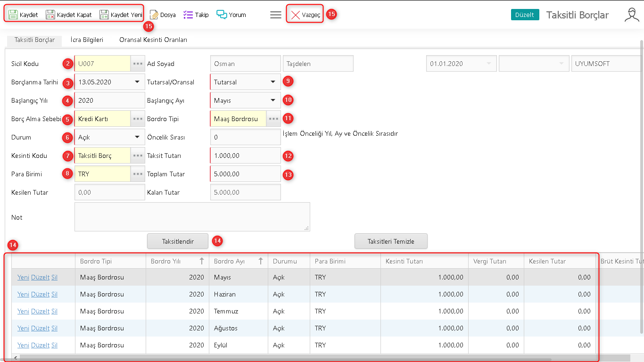644x362 pixels.
Task: Open the Başlangıç Ayı month dropdown
Action: click(x=272, y=100)
